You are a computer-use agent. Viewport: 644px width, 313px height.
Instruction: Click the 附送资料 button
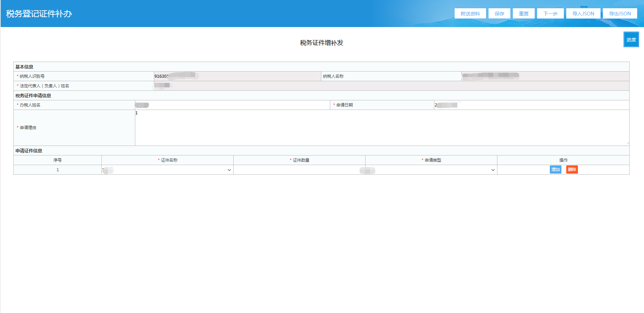470,14
